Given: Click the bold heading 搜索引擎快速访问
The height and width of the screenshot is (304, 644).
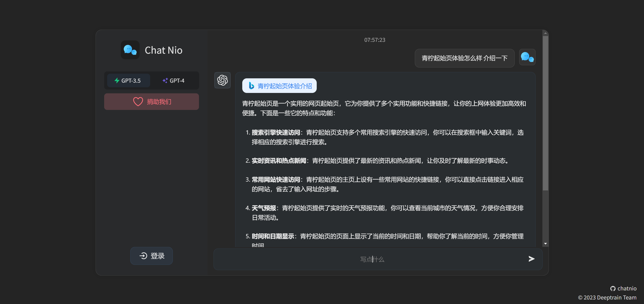Looking at the screenshot, I should (x=276, y=132).
